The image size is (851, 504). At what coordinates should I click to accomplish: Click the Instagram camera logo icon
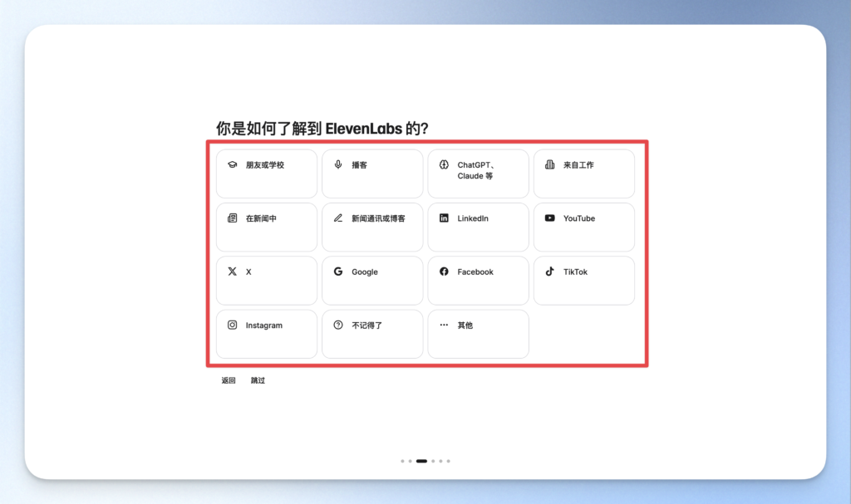[233, 325]
